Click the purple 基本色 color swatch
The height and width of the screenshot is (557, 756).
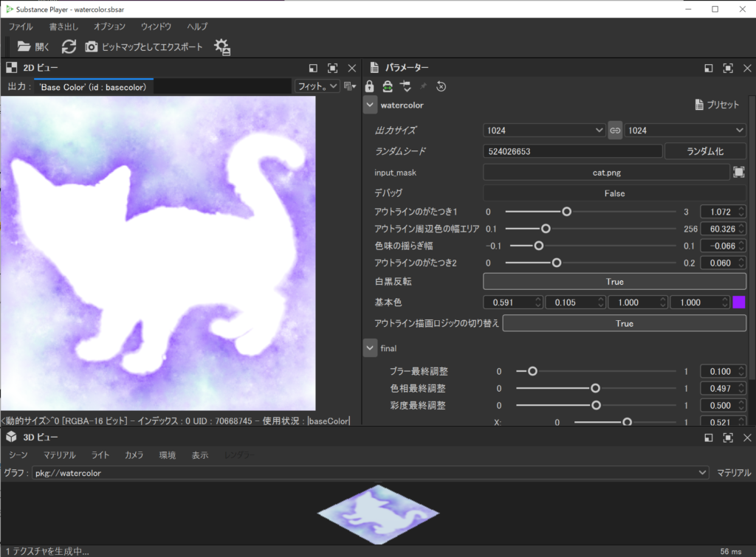[x=739, y=302]
